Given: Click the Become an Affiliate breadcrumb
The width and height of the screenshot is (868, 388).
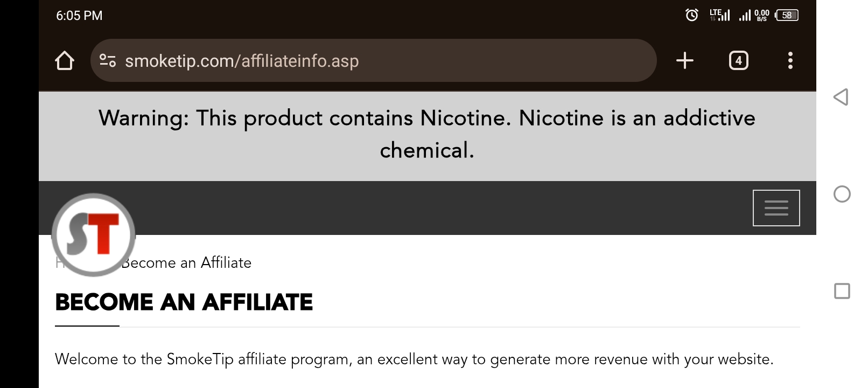Looking at the screenshot, I should coord(186,263).
